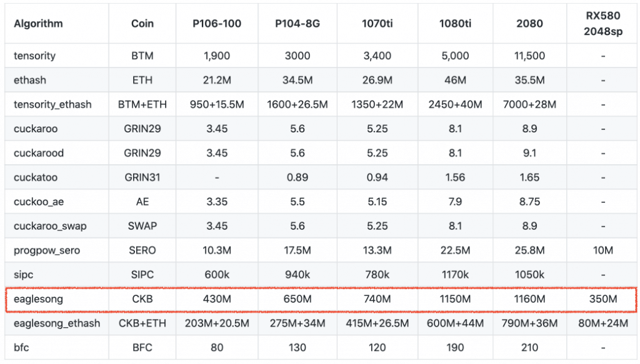Viewport: 640px width, 364px height.
Task: Select the RX580 2048sp column header
Action: pos(602,24)
